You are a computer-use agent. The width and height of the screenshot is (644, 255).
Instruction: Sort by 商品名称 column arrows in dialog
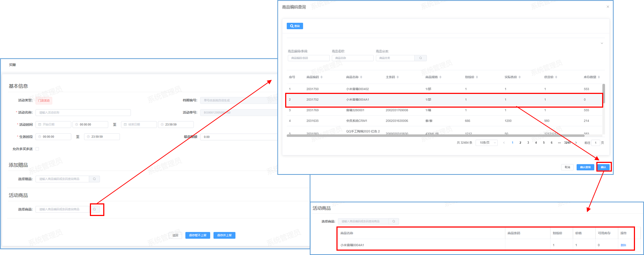(x=361, y=77)
